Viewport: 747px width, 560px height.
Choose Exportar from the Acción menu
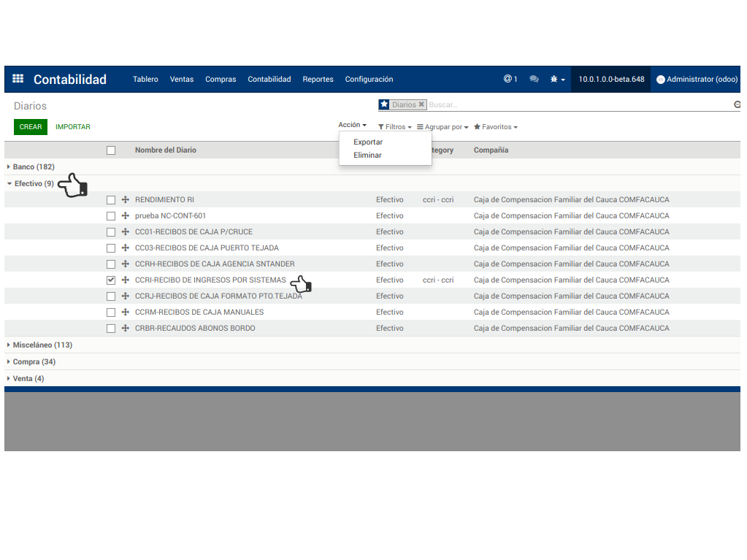(x=368, y=142)
